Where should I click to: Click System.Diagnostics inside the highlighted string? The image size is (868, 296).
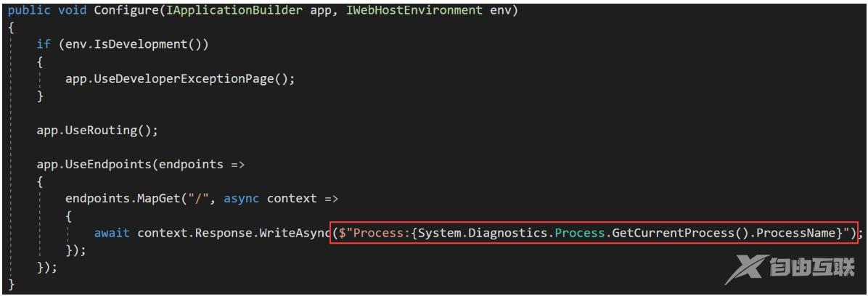[x=482, y=232]
